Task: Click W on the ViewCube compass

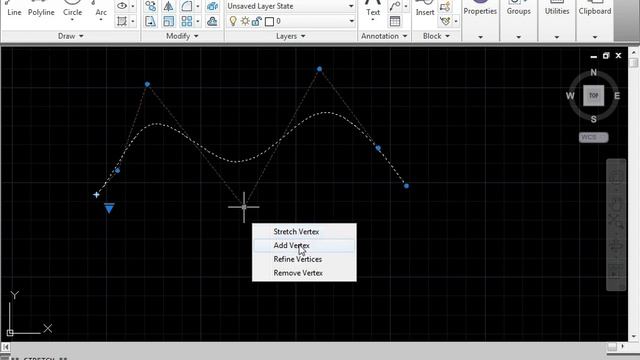Action: coord(570,96)
